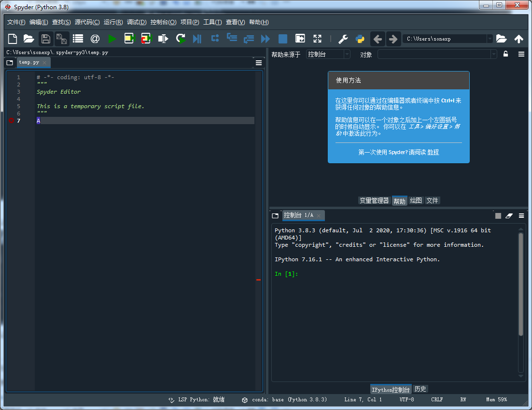Re-run last script icon
This screenshot has height=410, width=532.
click(181, 39)
